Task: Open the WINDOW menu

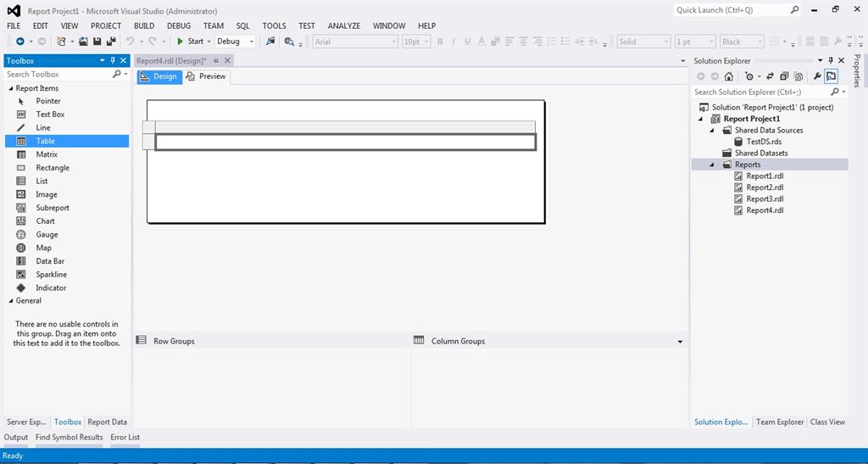Action: click(x=388, y=26)
